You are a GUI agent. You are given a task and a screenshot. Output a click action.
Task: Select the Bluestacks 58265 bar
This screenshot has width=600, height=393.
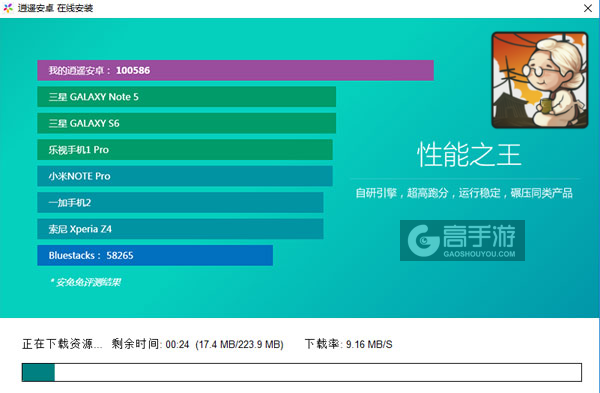tap(155, 255)
